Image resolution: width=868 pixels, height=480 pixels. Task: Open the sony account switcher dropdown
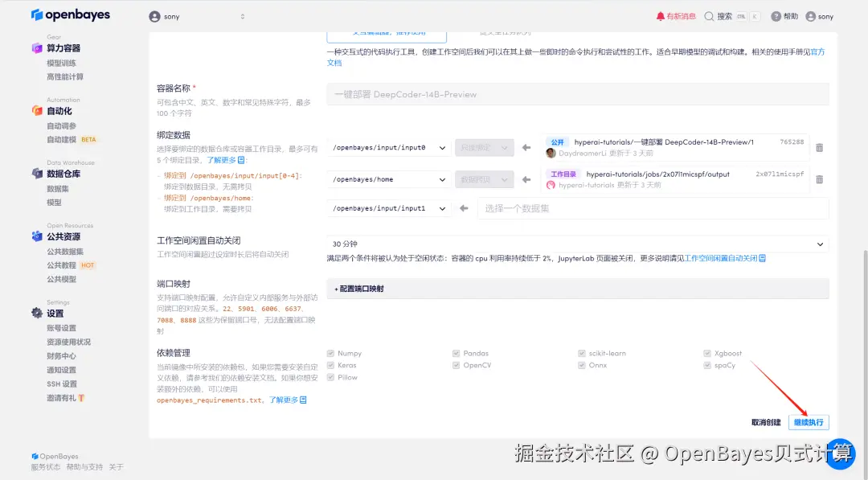(x=197, y=17)
